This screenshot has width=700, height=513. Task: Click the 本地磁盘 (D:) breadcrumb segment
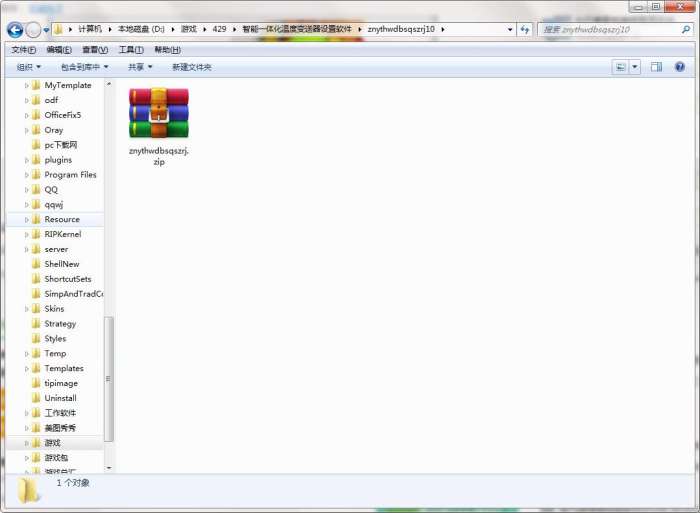pyautogui.click(x=141, y=29)
